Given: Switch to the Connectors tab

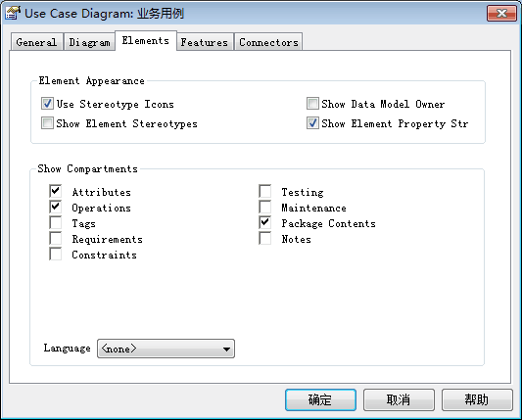Looking at the screenshot, I should [x=268, y=42].
